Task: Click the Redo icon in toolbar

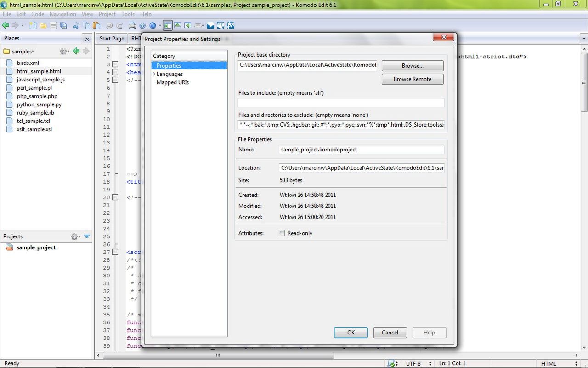Action: tap(119, 25)
